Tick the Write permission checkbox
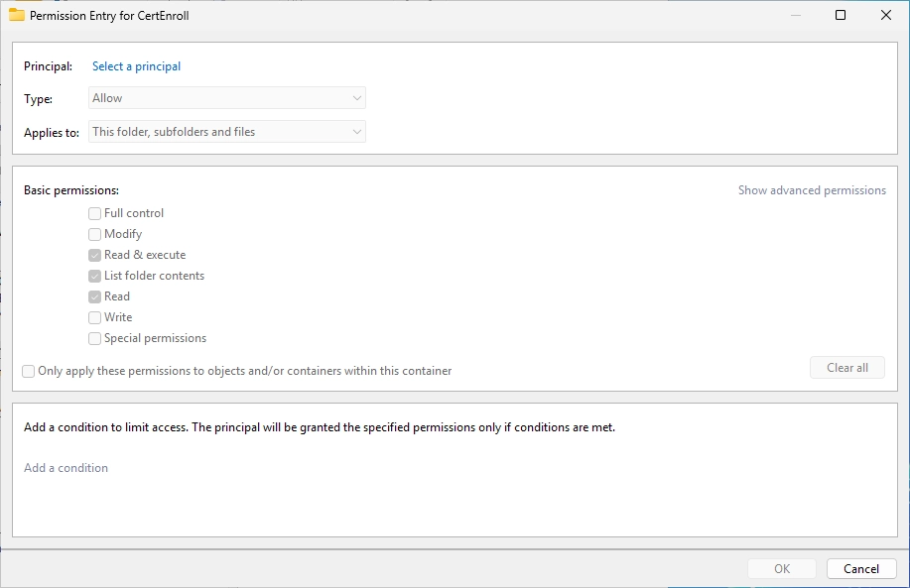Viewport: 910px width, 588px height. pos(94,317)
